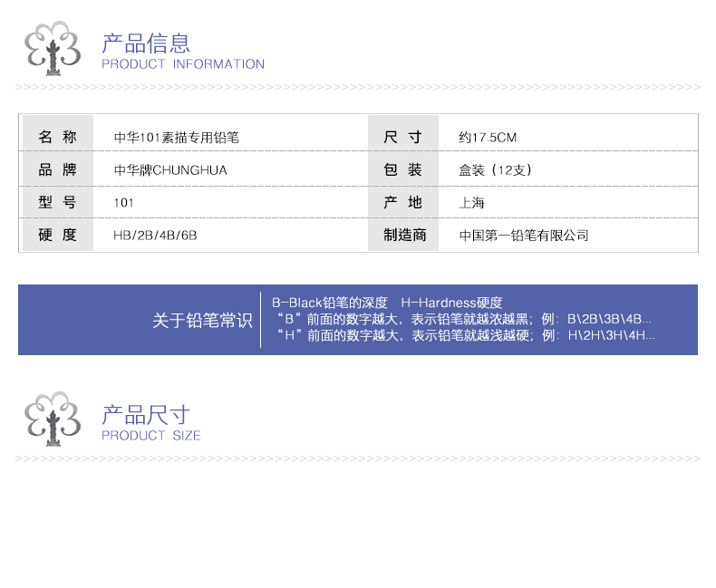Click the hardness value HB/2B/4B/6B
The width and height of the screenshot is (716, 588).
(x=155, y=236)
